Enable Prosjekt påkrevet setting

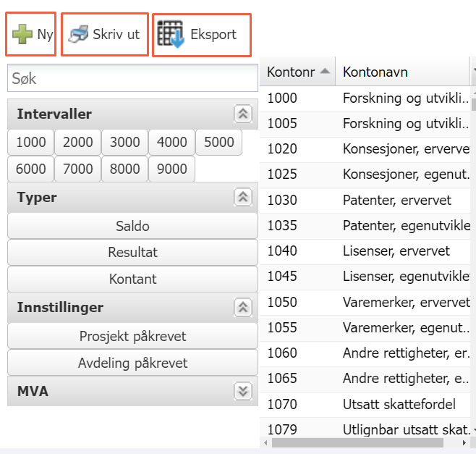click(132, 336)
